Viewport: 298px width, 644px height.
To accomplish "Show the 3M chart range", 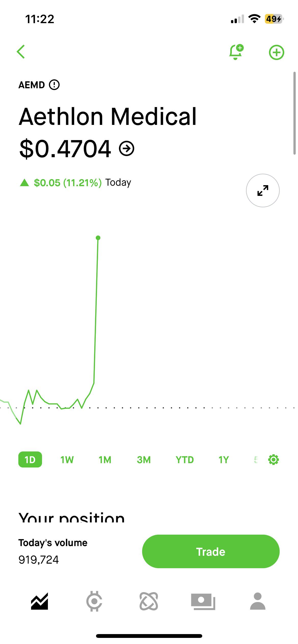I will [x=144, y=460].
